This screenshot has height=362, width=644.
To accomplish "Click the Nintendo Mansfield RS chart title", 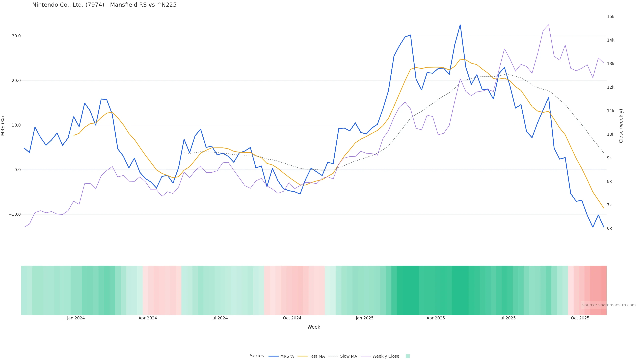I will pos(104,5).
